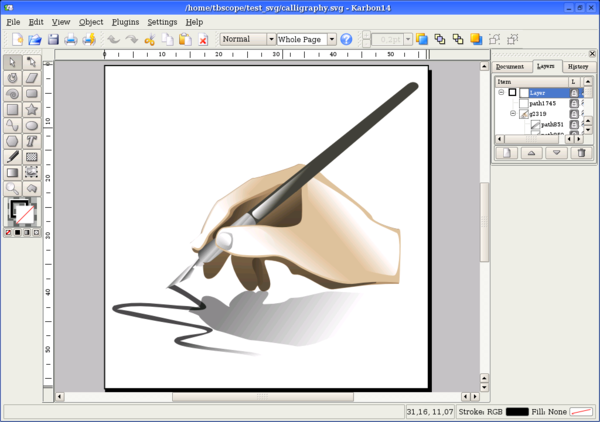Collapse the g2319 group tree node
This screenshot has width=600, height=422.
click(x=512, y=114)
